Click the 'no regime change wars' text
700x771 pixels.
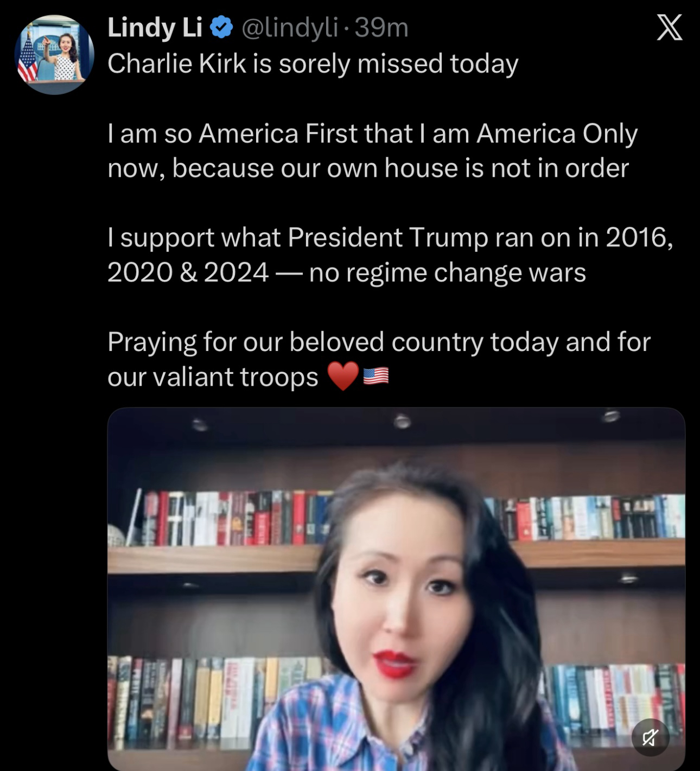tap(448, 272)
